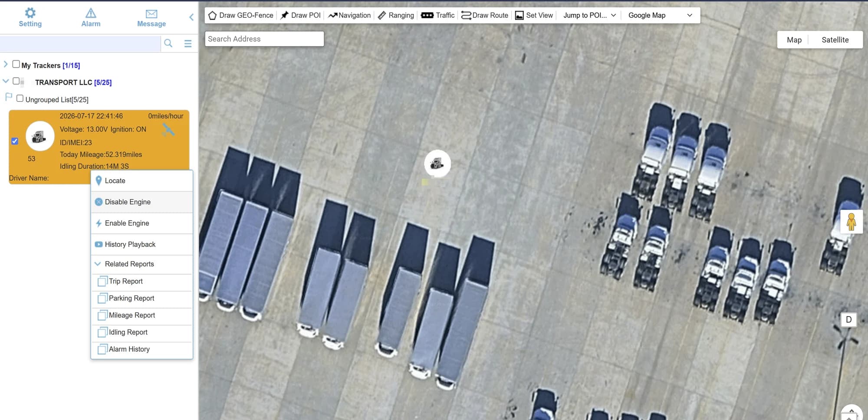Viewport: 868px width, 420px height.
Task: Toggle the My Trackers checkbox
Action: coord(16,64)
